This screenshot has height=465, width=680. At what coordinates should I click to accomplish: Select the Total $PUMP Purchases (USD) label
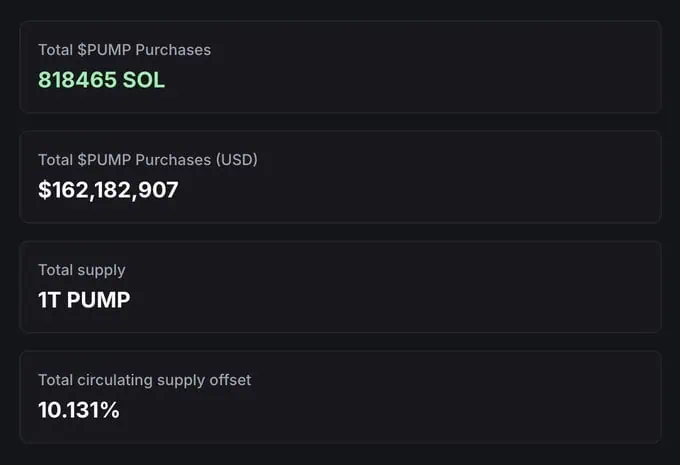[147, 160]
